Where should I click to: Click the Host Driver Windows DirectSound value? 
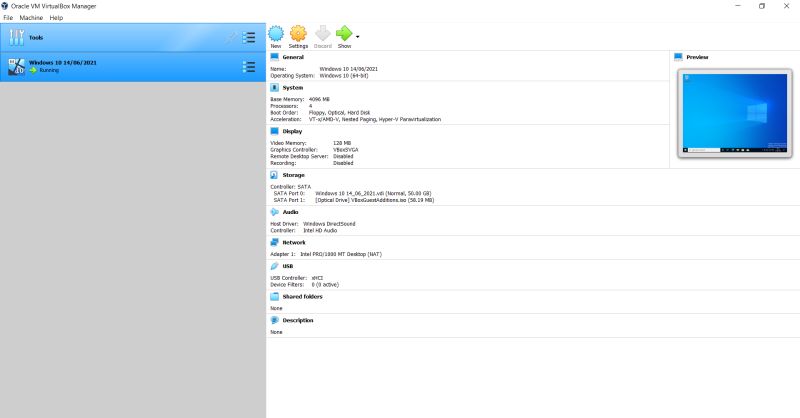click(329, 224)
